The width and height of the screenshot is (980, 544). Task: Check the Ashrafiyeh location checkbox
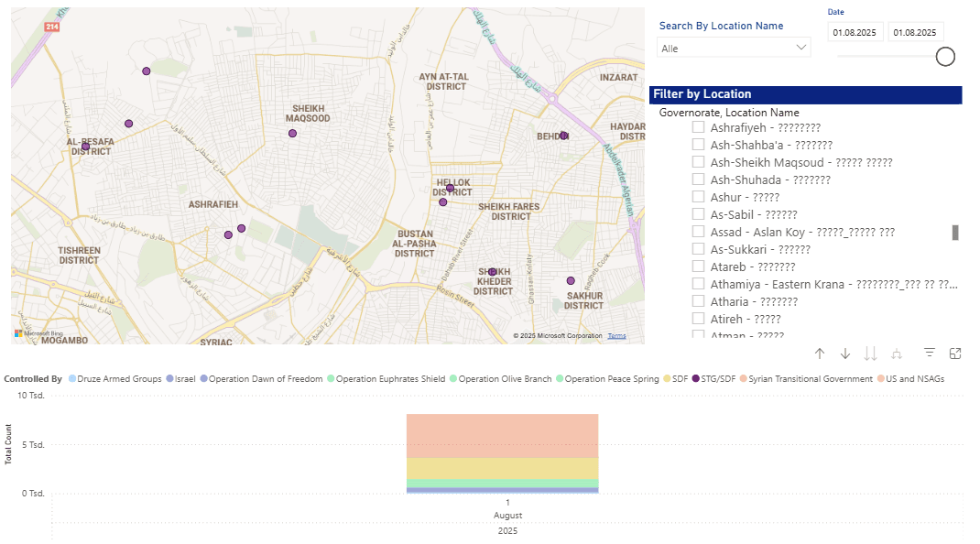pos(698,127)
